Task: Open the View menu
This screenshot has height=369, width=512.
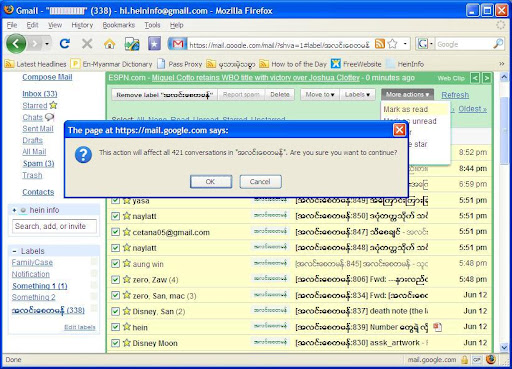Action: click(x=55, y=25)
